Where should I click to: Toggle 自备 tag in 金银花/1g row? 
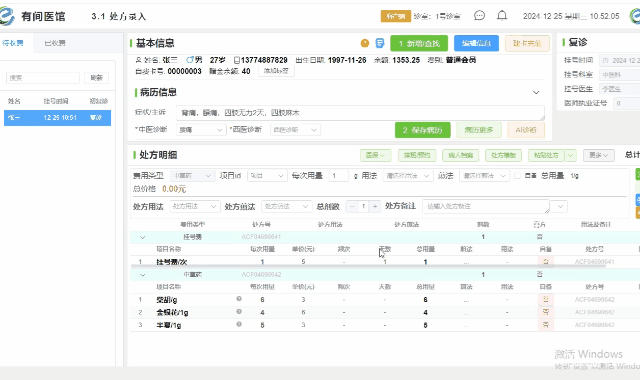coord(546,312)
